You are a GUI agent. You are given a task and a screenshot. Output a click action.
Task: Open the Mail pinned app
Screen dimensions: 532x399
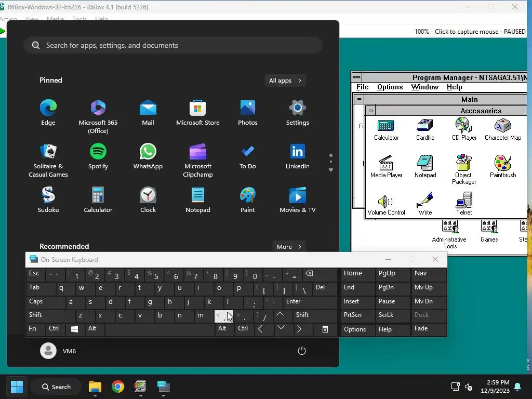(148, 113)
